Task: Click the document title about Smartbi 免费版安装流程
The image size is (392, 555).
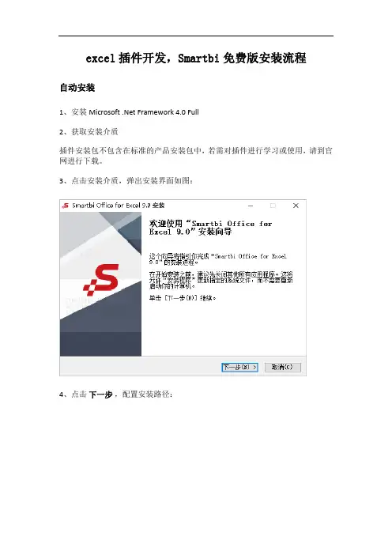Action: pyautogui.click(x=196, y=58)
